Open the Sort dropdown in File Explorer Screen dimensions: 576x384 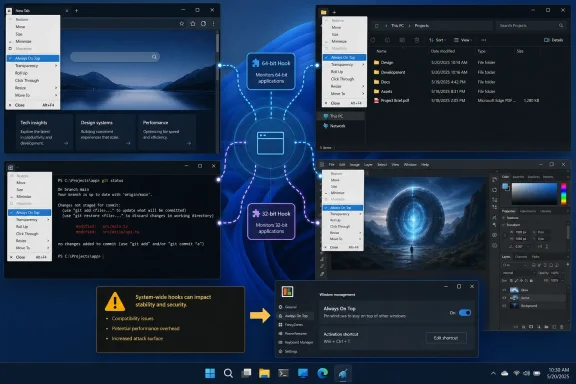click(x=437, y=40)
